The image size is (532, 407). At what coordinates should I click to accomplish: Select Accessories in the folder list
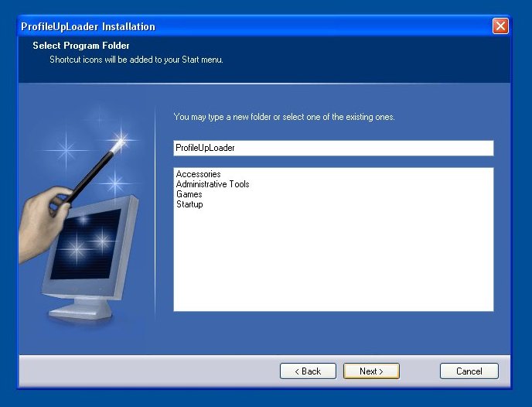[x=199, y=174]
